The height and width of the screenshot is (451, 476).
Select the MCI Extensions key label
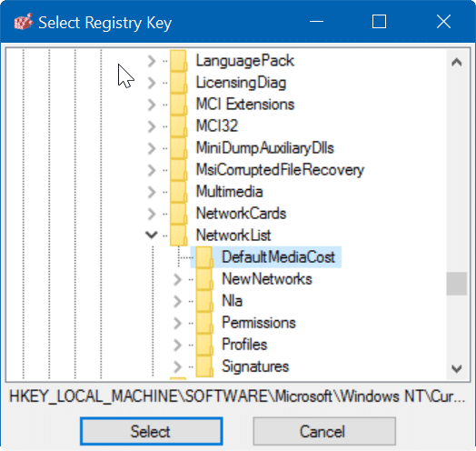pos(245,105)
